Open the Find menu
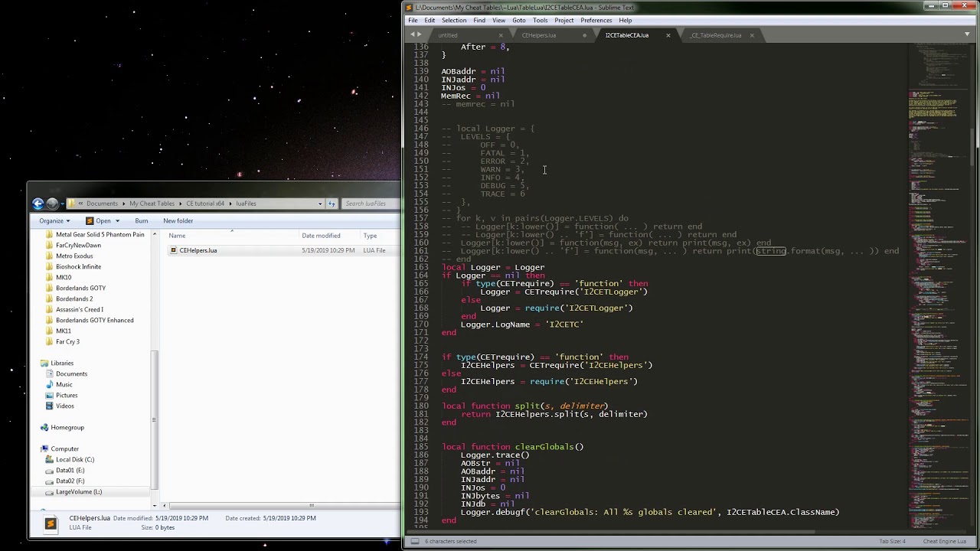This screenshot has height=551, width=980. pyautogui.click(x=479, y=21)
